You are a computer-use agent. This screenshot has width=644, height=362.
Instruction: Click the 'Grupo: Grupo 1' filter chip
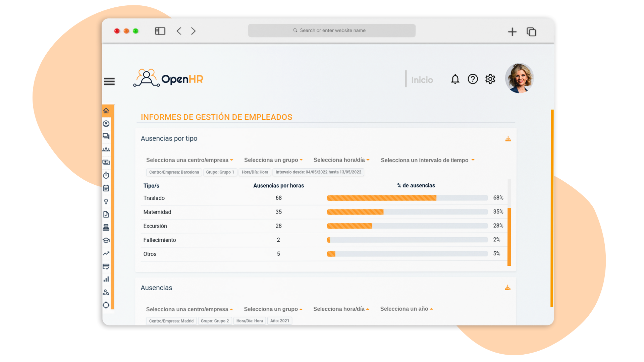tap(220, 172)
